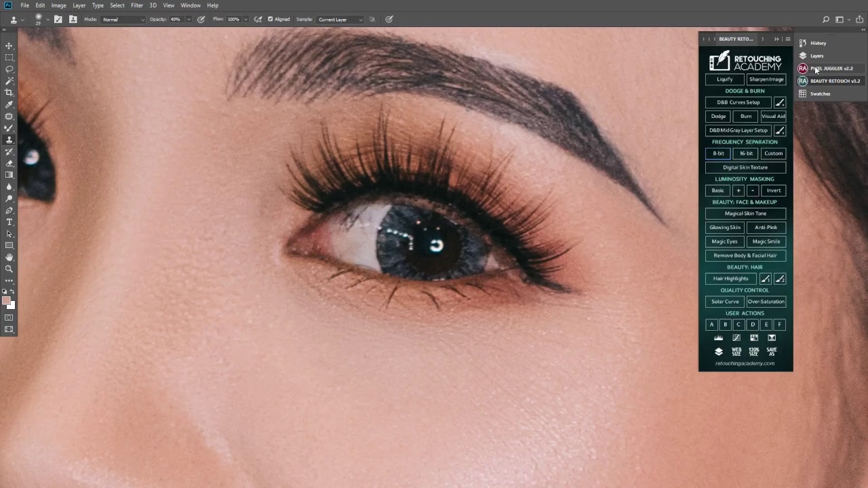Click the Opacity value field

(176, 19)
